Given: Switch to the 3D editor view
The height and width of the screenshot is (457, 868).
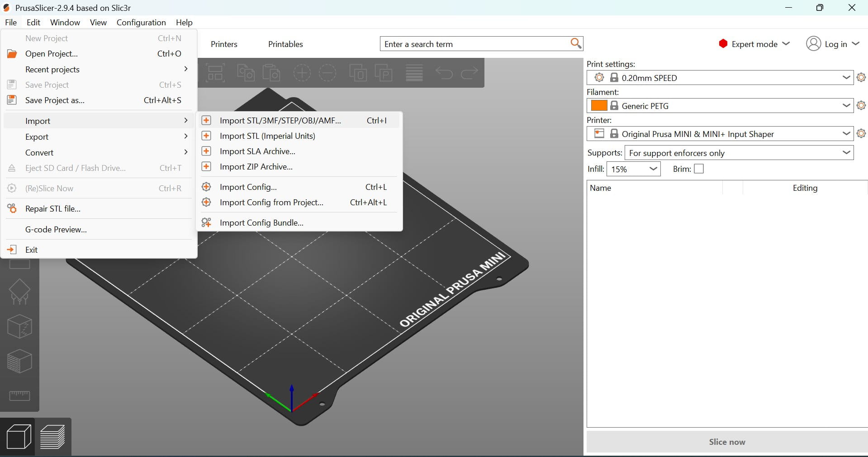Looking at the screenshot, I should [x=19, y=437].
